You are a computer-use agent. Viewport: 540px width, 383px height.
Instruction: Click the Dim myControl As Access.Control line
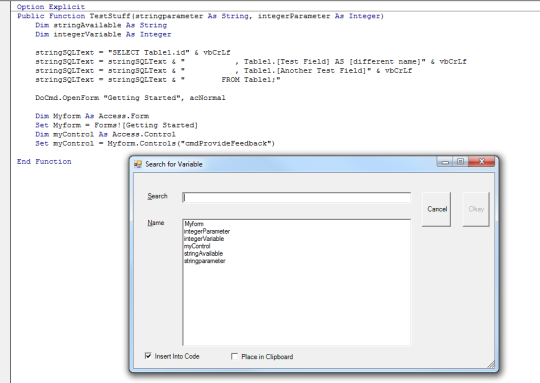tap(105, 134)
